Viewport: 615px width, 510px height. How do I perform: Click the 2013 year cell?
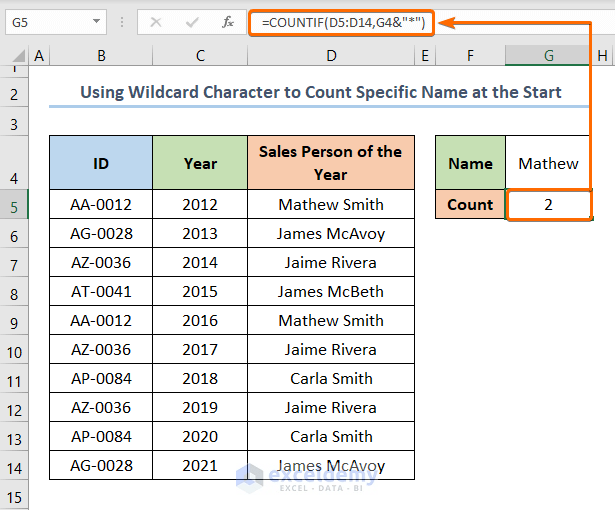(200, 233)
